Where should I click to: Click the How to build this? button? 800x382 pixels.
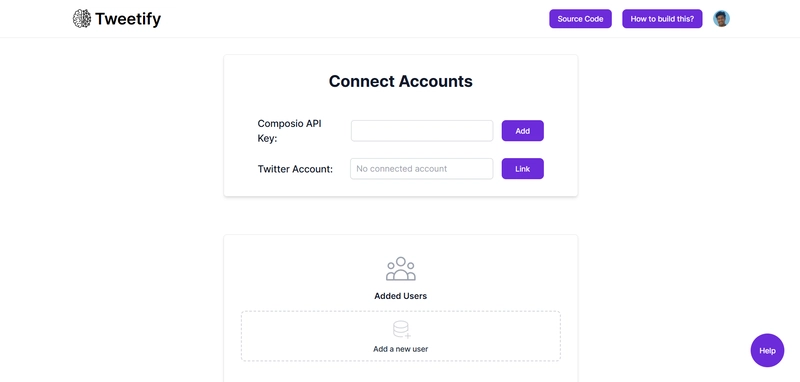pyautogui.click(x=662, y=19)
